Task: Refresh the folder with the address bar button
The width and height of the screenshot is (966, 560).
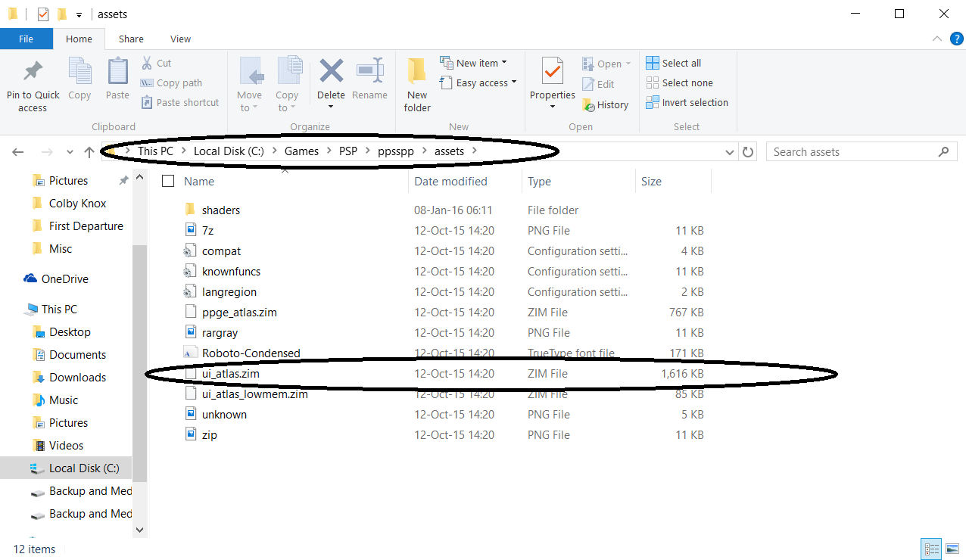Action: coord(748,152)
